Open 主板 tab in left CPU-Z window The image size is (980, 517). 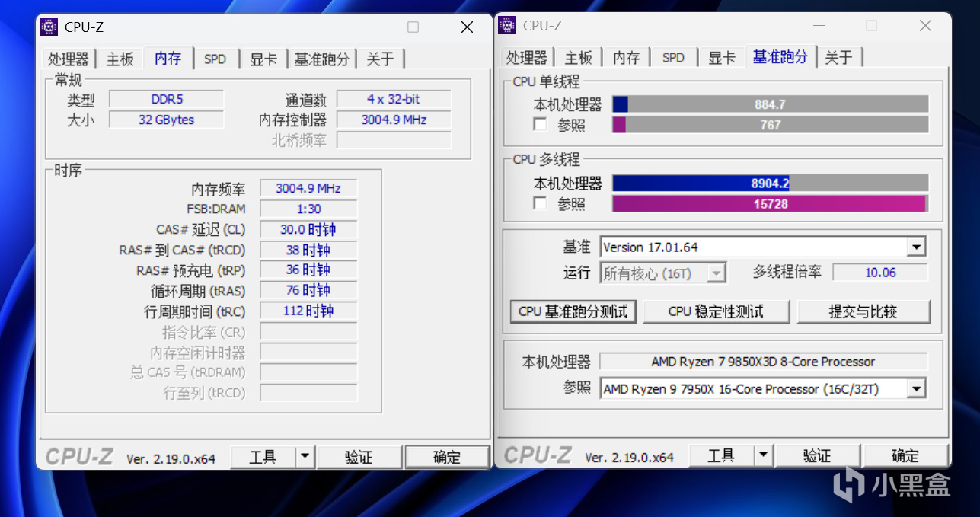tap(120, 59)
